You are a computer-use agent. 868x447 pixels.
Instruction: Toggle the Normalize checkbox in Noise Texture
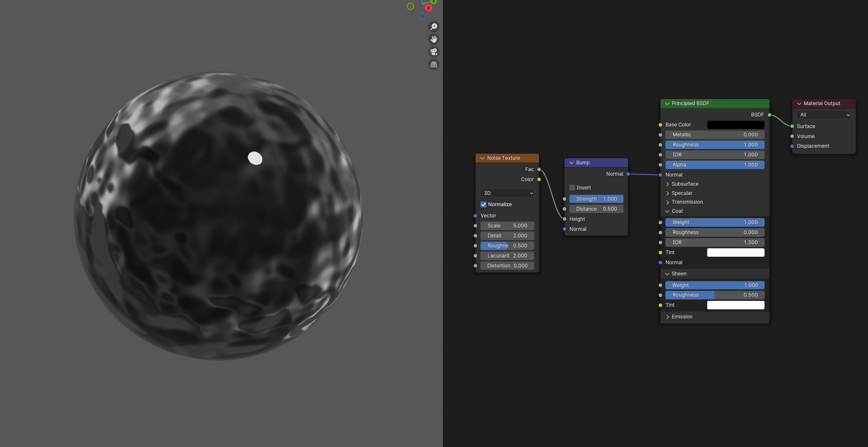[483, 205]
